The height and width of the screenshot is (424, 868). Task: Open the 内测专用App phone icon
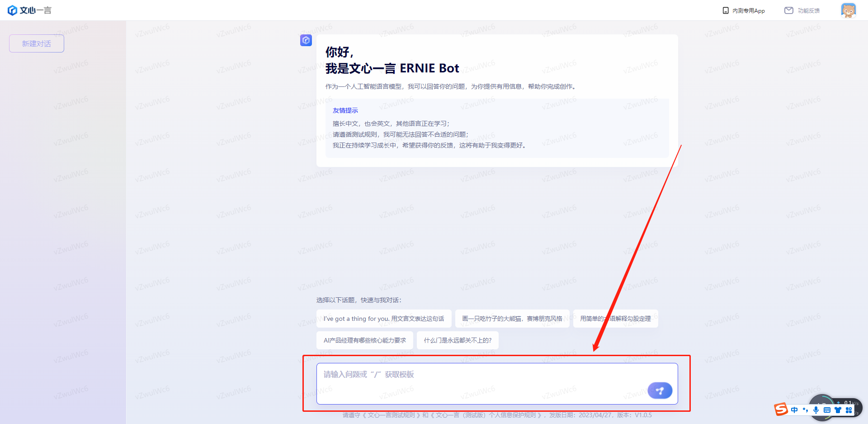[726, 10]
